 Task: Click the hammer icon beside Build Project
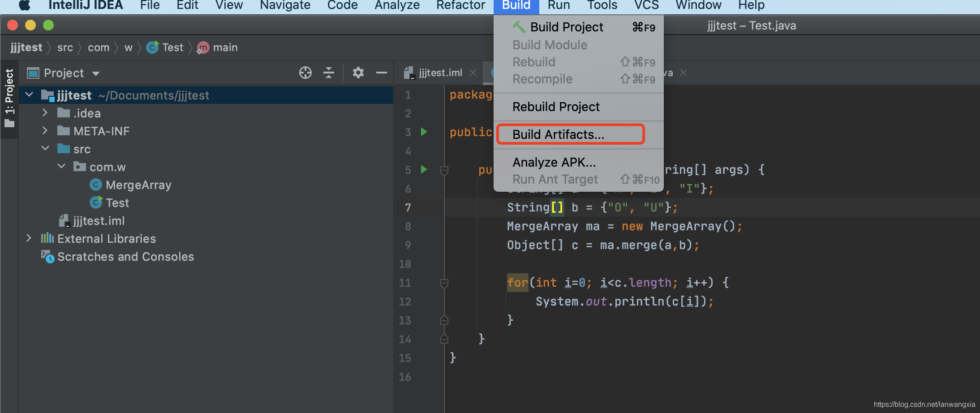tap(519, 27)
